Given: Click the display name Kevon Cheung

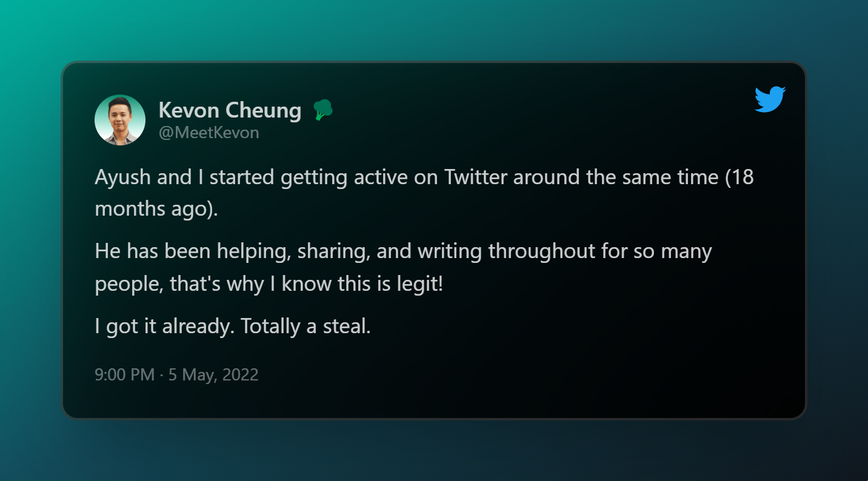Looking at the screenshot, I should (x=230, y=110).
